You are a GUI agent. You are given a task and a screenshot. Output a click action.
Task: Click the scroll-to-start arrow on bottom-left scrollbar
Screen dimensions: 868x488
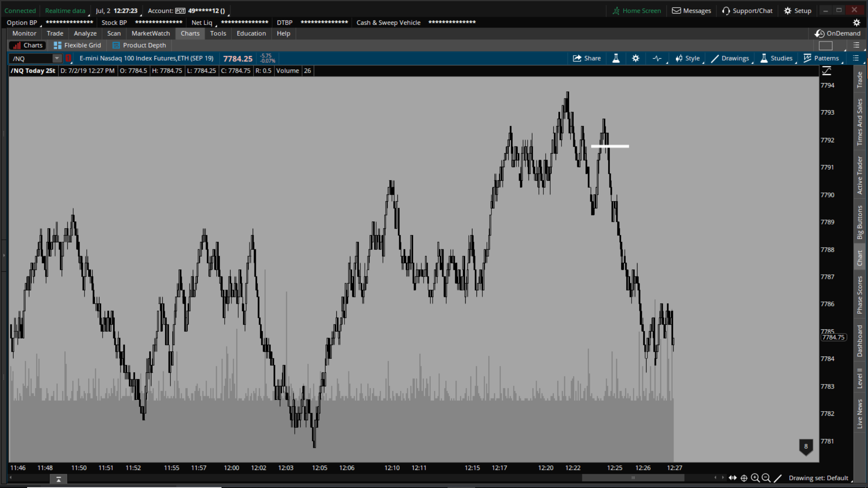coord(11,478)
